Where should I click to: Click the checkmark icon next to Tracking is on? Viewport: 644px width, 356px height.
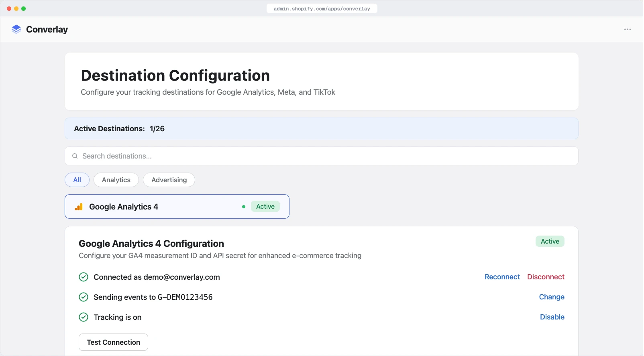click(x=84, y=317)
